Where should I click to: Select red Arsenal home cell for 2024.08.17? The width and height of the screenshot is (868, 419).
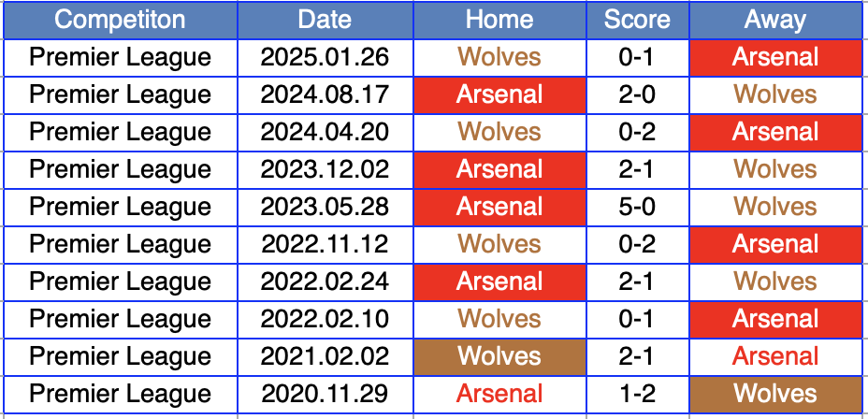(499, 94)
